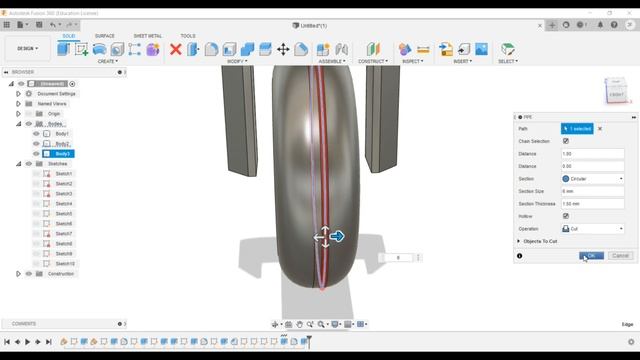Select the Combine tool
This screenshot has width=640, height=360.
pos(247,49)
